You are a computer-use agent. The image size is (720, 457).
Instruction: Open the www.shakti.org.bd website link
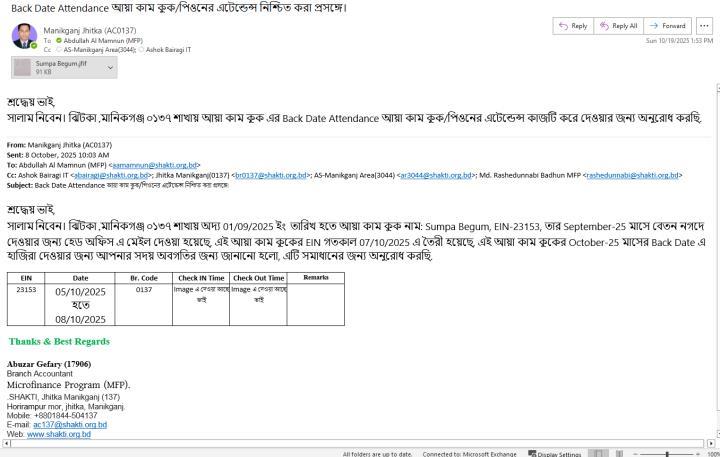pos(58,434)
